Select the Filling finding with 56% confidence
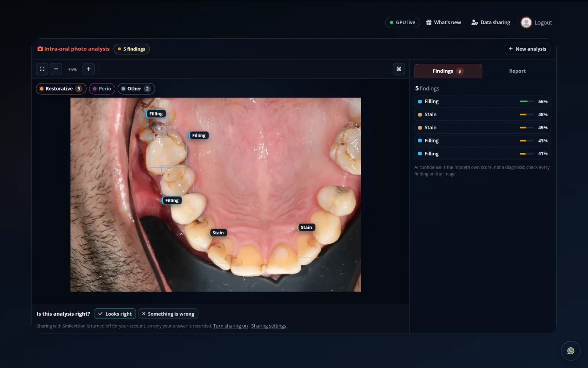The image size is (588, 368). pos(483,102)
